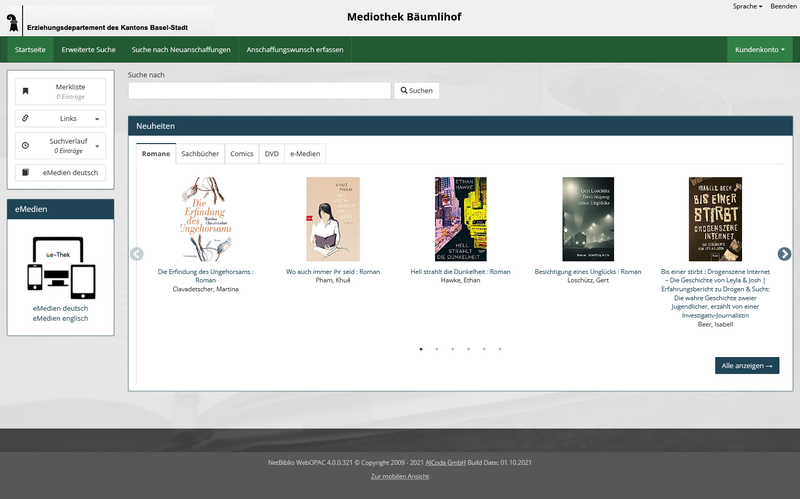The image size is (800, 499).
Task: Click the chain link icon beside Links
Action: click(x=26, y=118)
